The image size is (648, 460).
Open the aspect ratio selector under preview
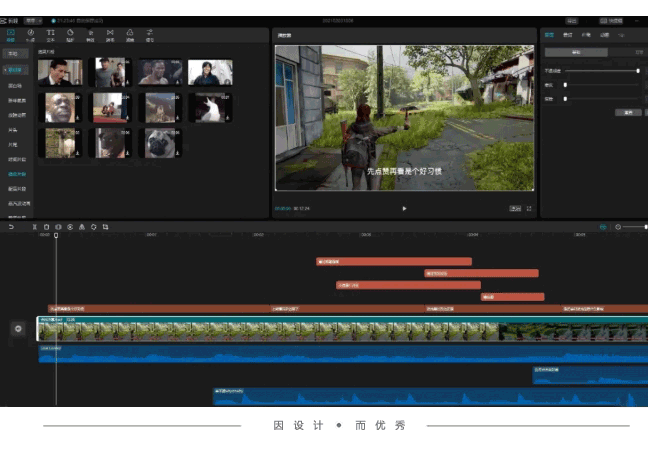pyautogui.click(x=515, y=208)
